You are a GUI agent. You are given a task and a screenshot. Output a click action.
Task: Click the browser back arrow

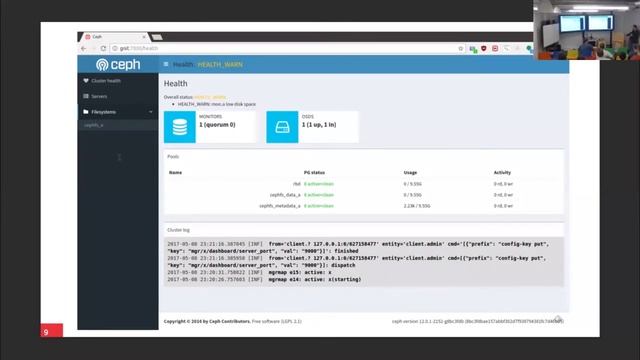[84, 49]
